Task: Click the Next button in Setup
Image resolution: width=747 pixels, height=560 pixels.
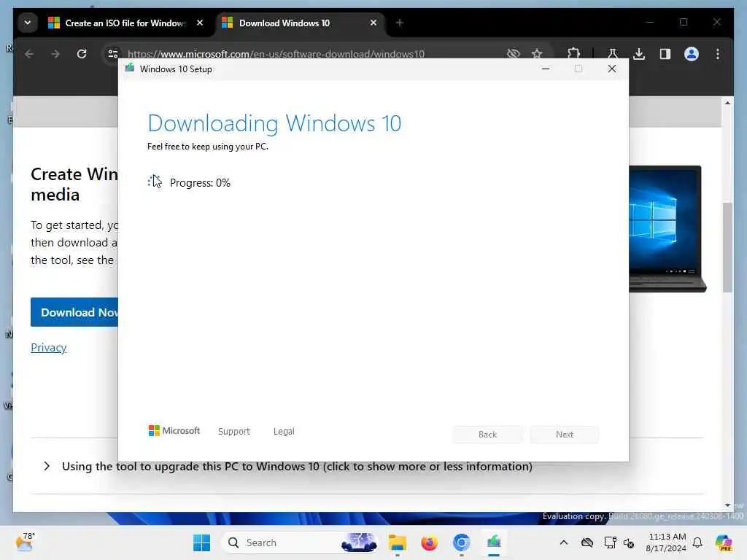Action: point(565,435)
